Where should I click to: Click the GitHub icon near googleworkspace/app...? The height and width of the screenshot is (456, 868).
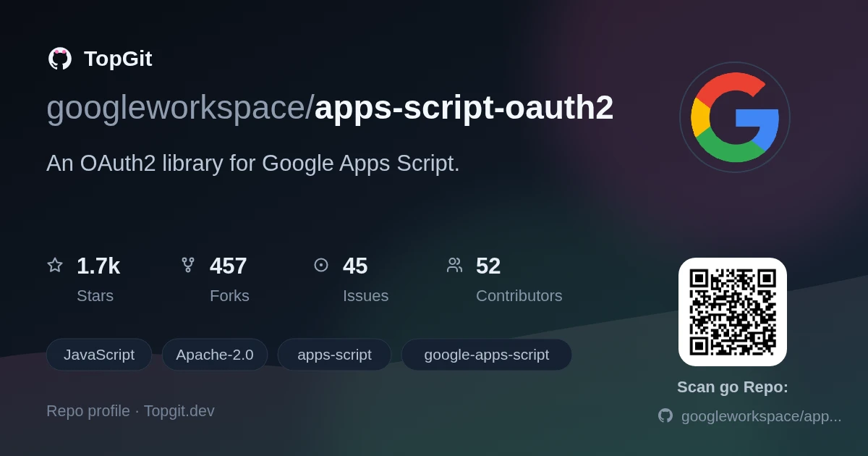tap(665, 415)
